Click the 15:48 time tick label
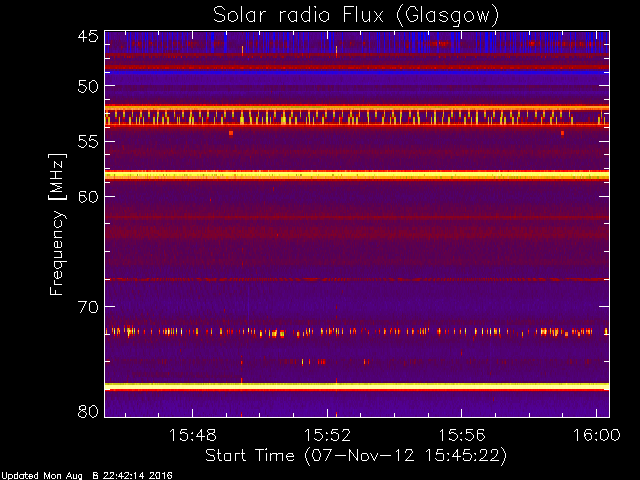This screenshot has width=640, height=480. [x=193, y=435]
